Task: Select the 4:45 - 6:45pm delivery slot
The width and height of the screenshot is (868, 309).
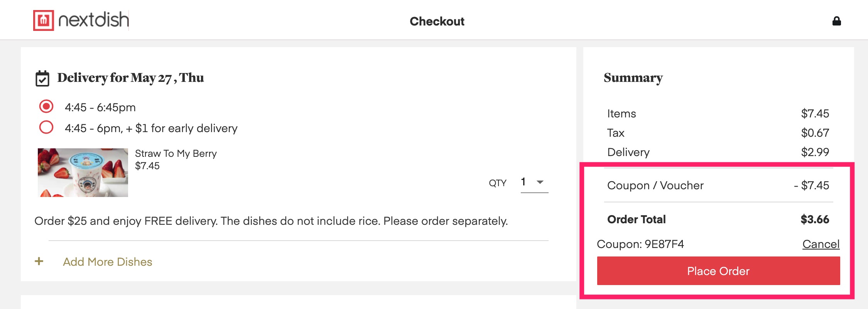Action: click(x=46, y=107)
